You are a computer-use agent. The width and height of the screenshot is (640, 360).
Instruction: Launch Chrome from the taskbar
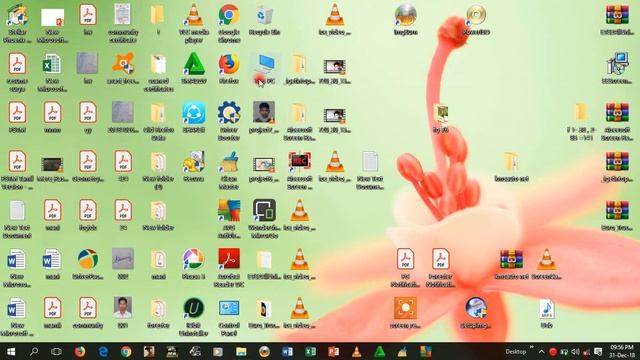coord(126,351)
